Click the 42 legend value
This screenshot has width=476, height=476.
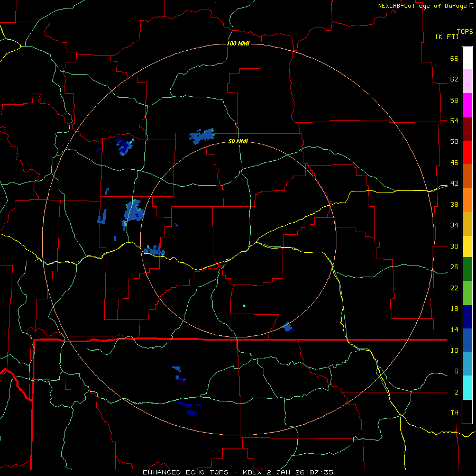click(x=454, y=184)
